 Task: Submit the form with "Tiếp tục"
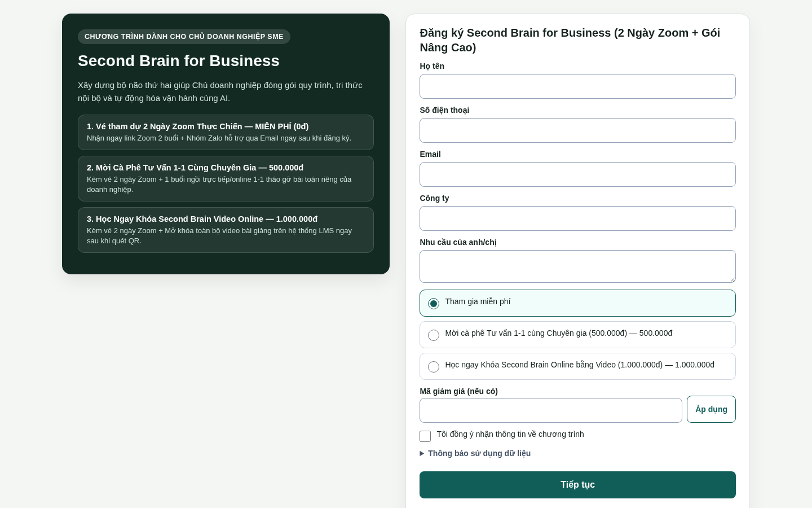pyautogui.click(x=577, y=485)
